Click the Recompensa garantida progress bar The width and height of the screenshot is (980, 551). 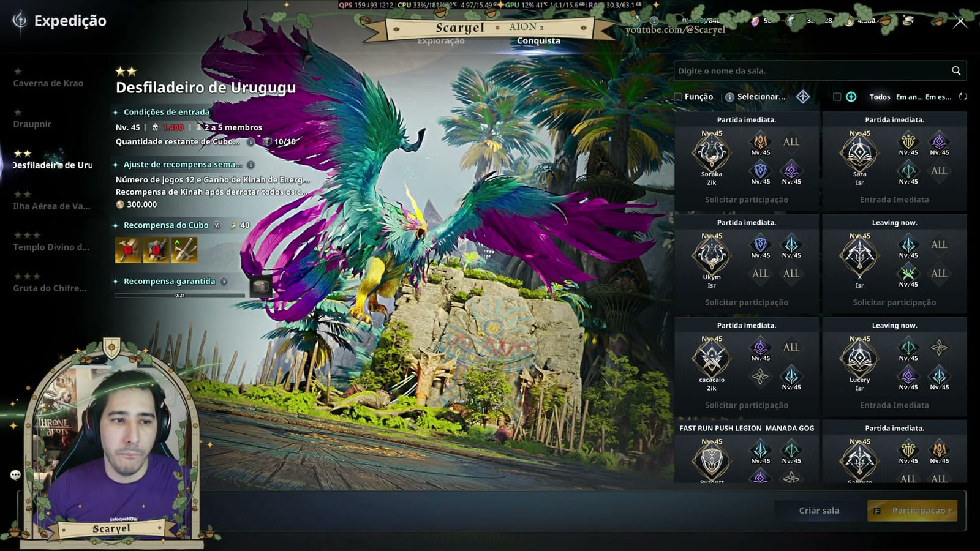[x=179, y=295]
